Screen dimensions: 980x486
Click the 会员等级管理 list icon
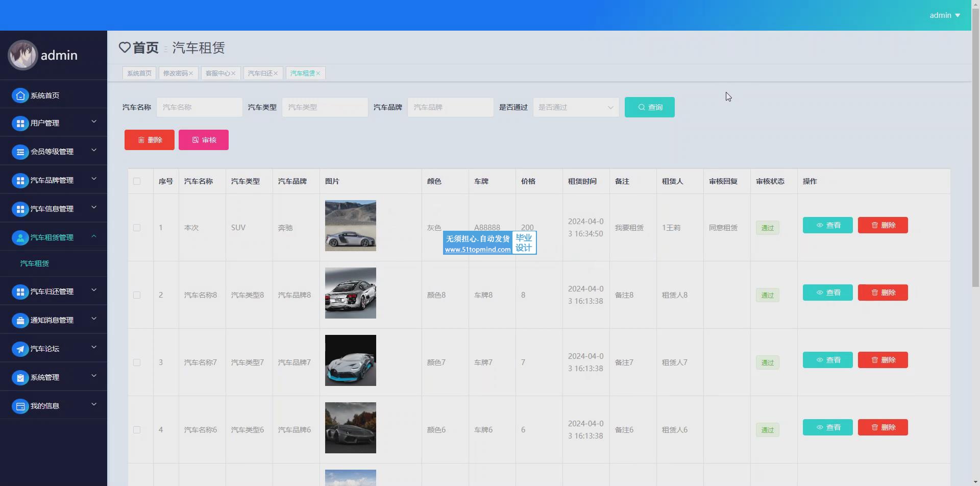20,152
